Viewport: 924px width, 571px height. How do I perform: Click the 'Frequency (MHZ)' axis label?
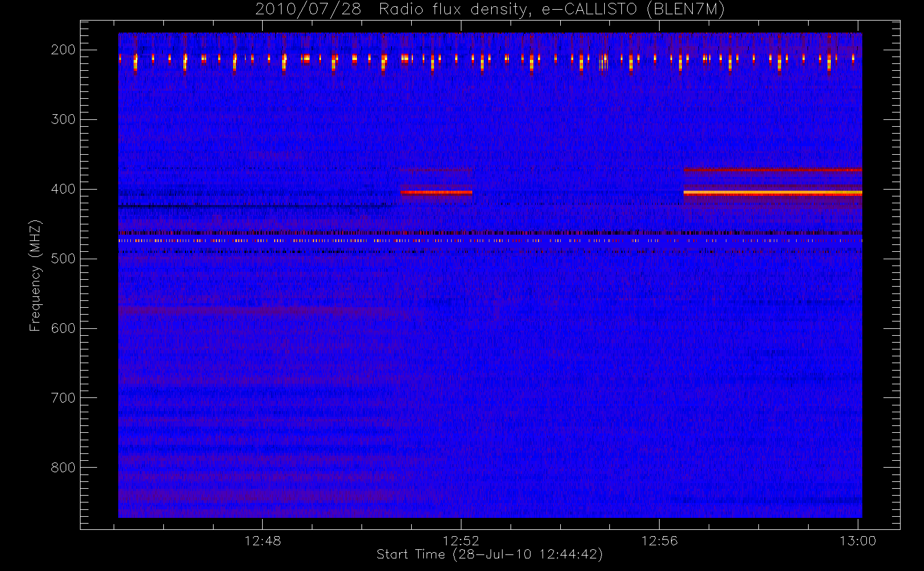click(35, 275)
